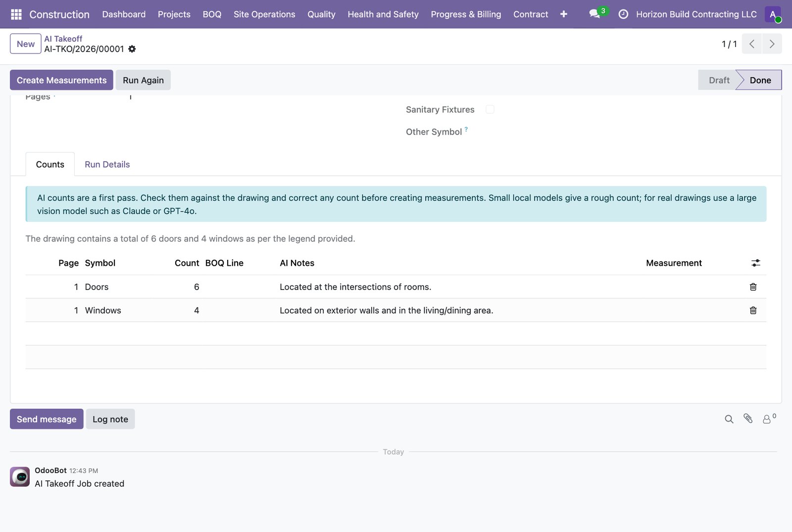Viewport: 792px width, 532px height.
Task: Toggle the Sanitary Fixtures checkbox
Action: point(490,109)
